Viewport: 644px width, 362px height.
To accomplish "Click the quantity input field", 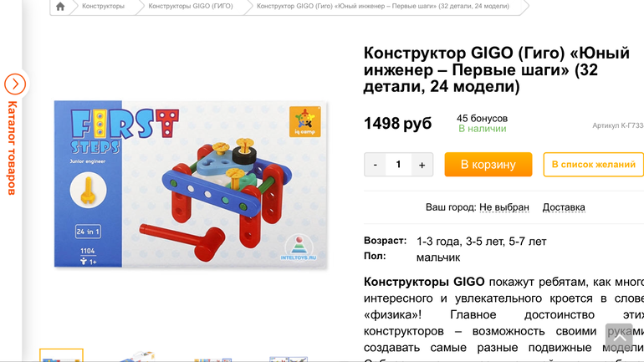I will [x=398, y=165].
